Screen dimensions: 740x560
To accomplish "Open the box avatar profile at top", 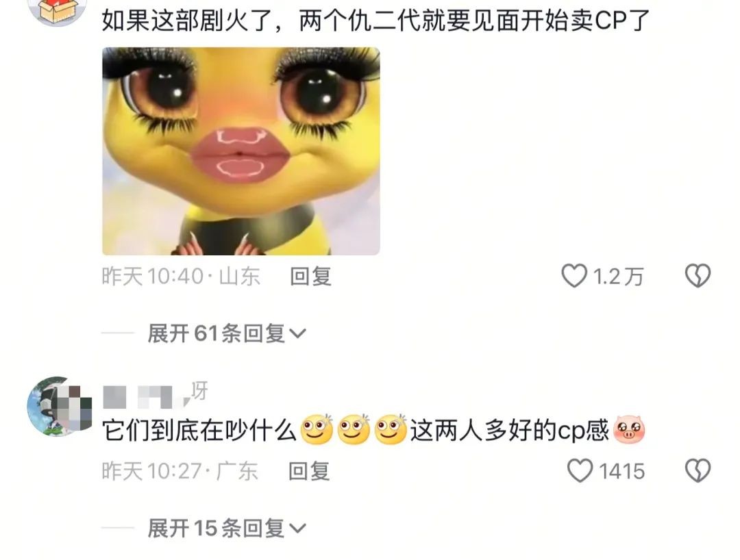I will 58,10.
